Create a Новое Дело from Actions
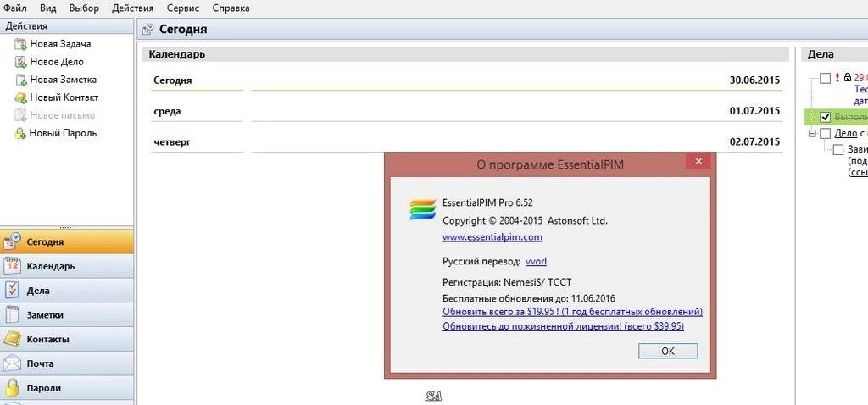 [57, 62]
